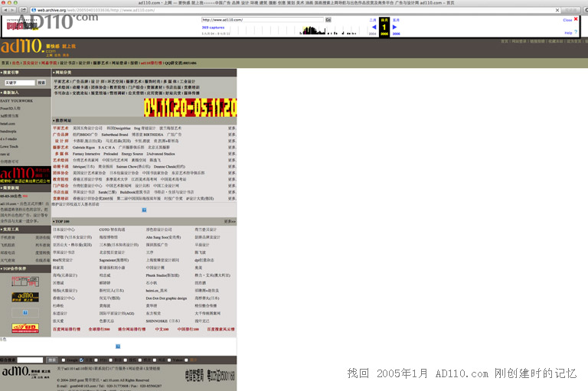Open the TOP 100 更多>> link
Viewport: 588px width, 391px height.
point(230,221)
